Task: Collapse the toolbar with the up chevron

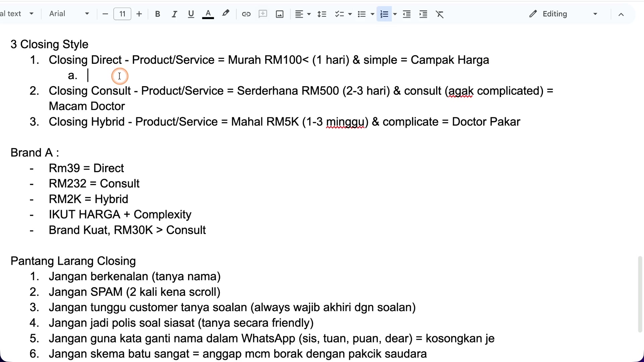Action: tap(621, 14)
